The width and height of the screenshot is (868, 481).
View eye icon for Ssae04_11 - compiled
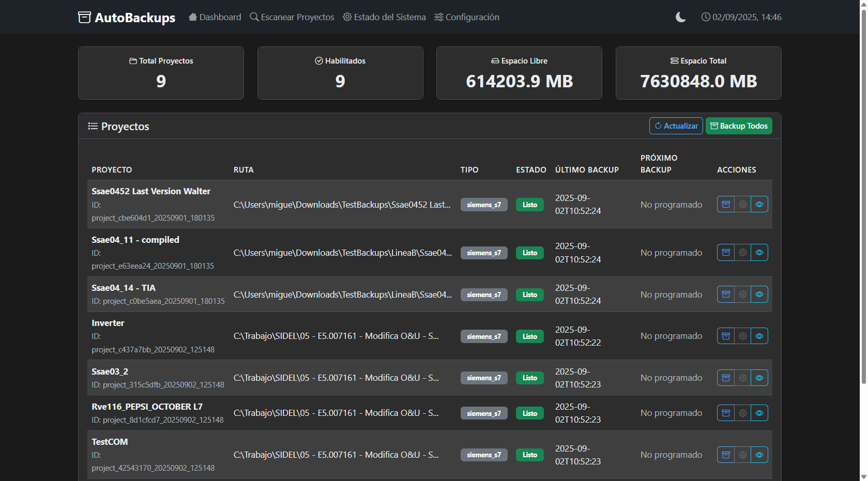[759, 253]
